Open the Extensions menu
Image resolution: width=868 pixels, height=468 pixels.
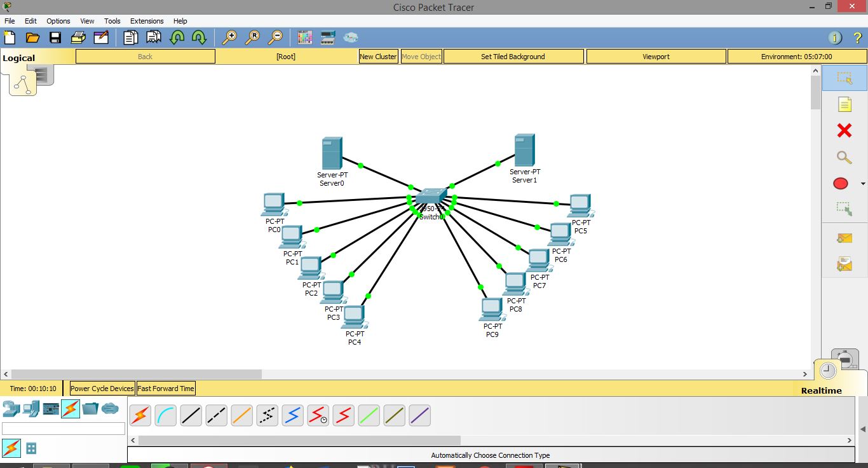(146, 21)
